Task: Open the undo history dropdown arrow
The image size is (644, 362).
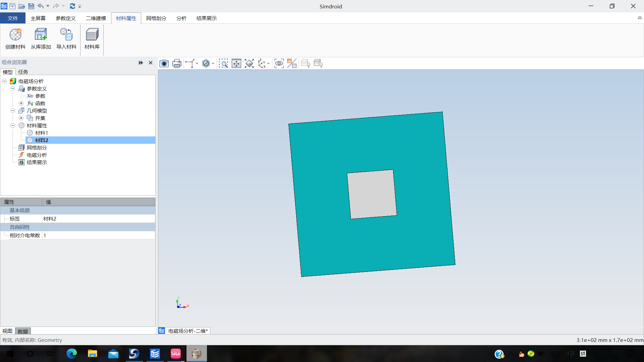Action: 48,6
